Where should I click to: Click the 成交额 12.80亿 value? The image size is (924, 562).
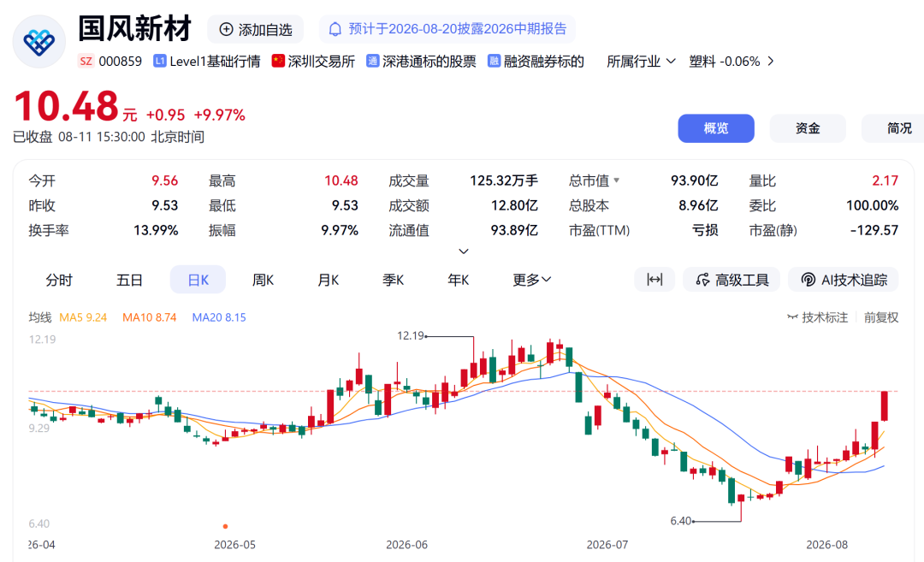point(514,205)
